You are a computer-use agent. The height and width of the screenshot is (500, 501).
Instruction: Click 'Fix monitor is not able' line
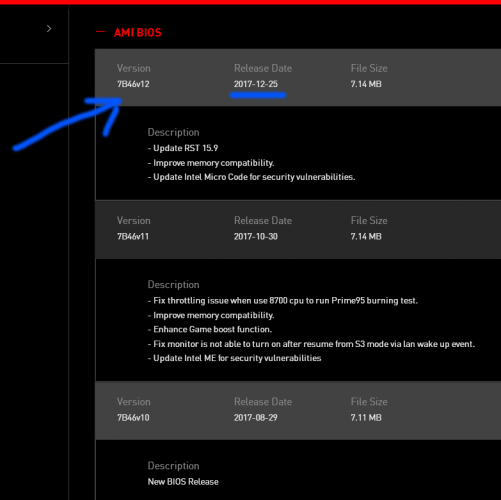[311, 344]
